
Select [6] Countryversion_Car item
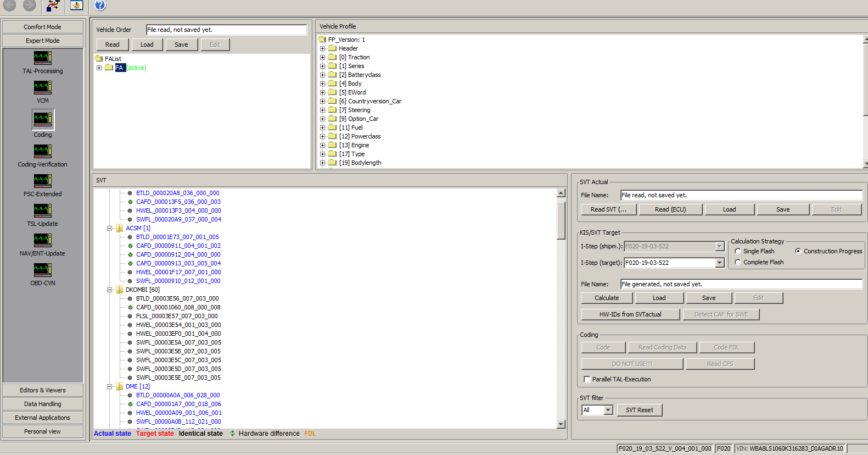(x=370, y=101)
